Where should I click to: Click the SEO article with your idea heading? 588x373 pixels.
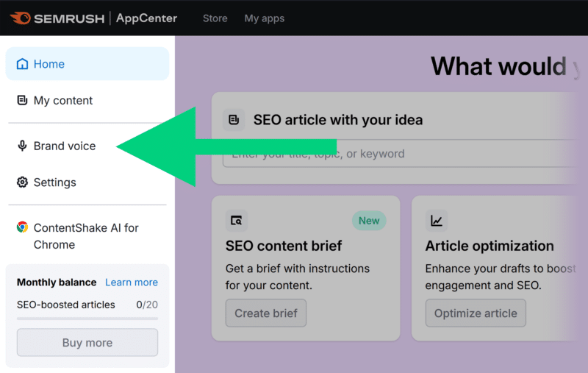click(338, 120)
